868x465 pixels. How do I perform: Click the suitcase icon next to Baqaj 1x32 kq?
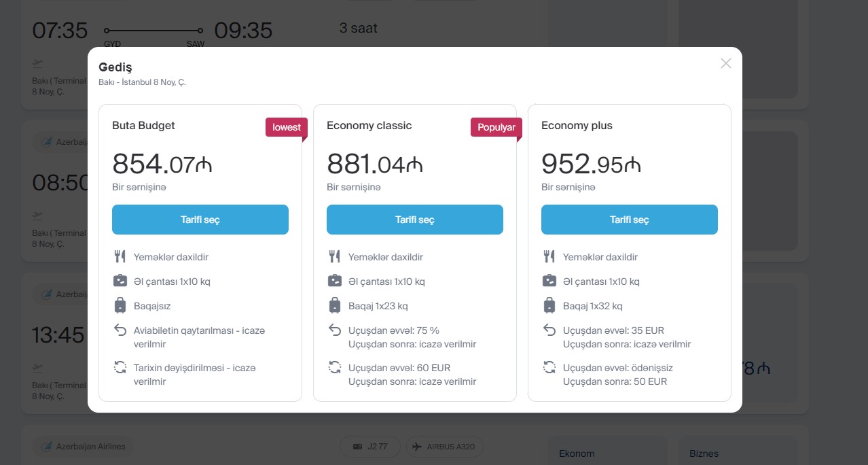click(549, 305)
